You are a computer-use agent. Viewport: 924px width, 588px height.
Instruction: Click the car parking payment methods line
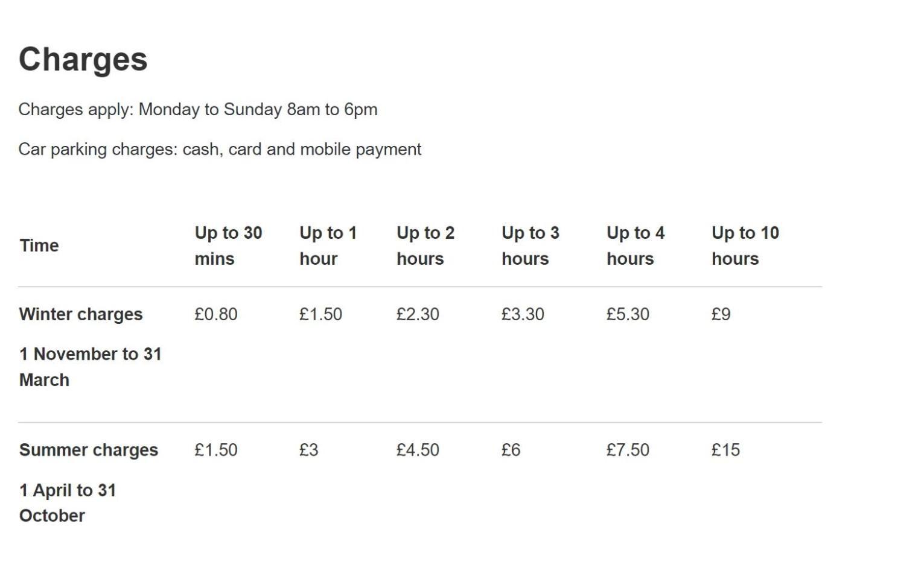[220, 150]
